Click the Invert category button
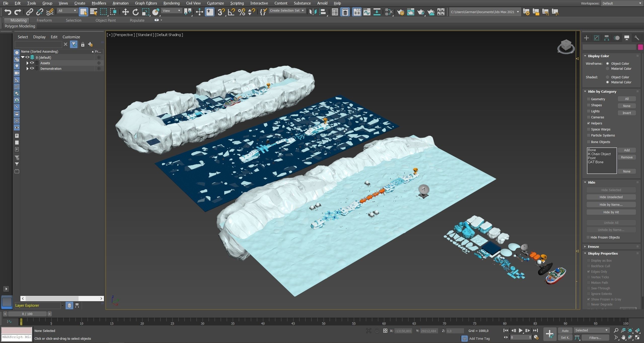 pos(626,113)
